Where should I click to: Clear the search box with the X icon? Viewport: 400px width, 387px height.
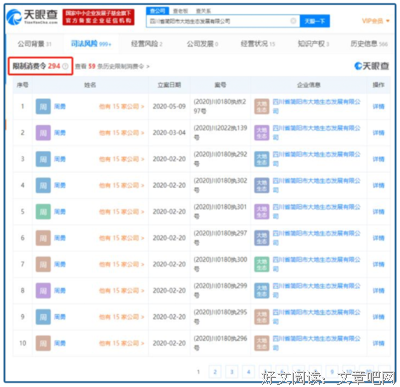(293, 21)
